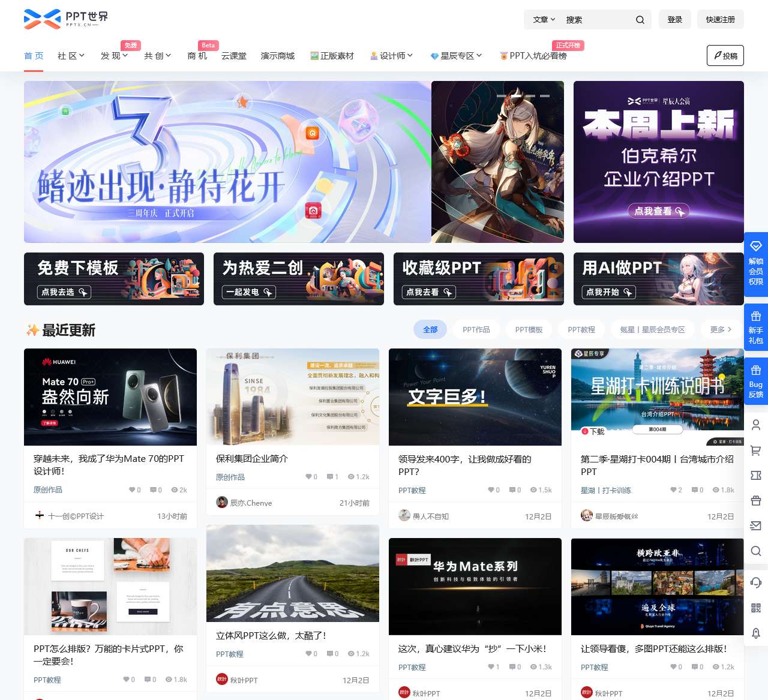
Task: Click the notification bell icon in sidebar
Action: click(x=756, y=633)
